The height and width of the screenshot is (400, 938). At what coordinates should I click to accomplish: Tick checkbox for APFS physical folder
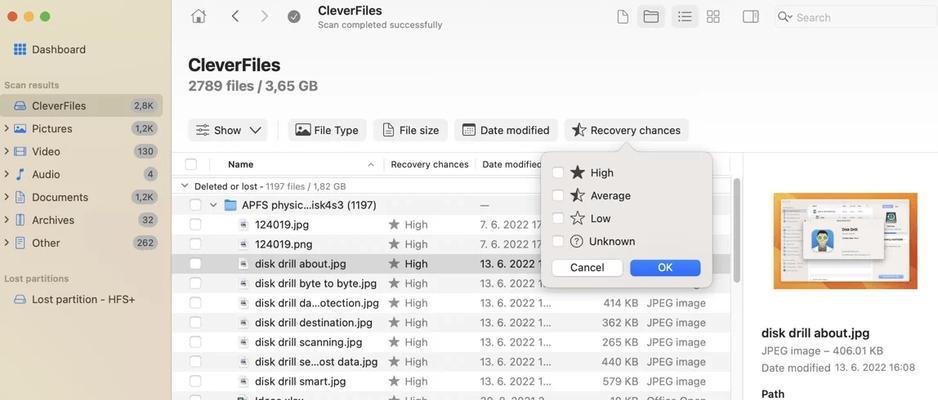196,205
